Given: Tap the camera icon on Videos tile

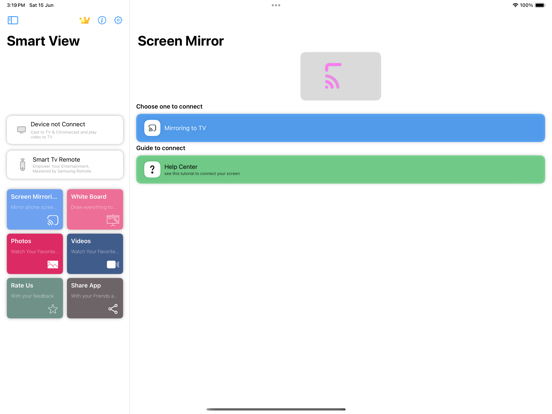Looking at the screenshot, I should pyautogui.click(x=113, y=264).
